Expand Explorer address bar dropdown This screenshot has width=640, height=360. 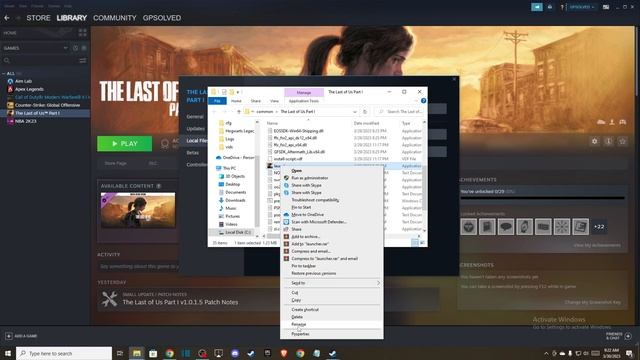pyautogui.click(x=355, y=111)
